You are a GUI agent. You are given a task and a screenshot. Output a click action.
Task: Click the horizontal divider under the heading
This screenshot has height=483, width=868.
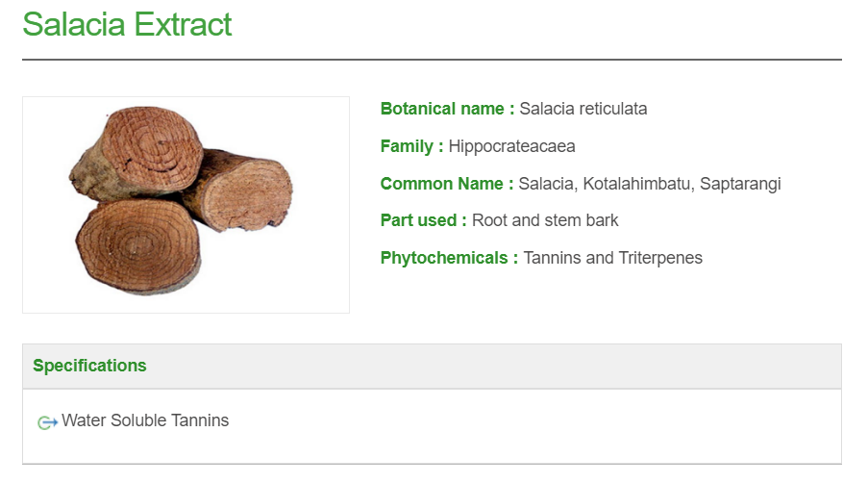pos(432,60)
